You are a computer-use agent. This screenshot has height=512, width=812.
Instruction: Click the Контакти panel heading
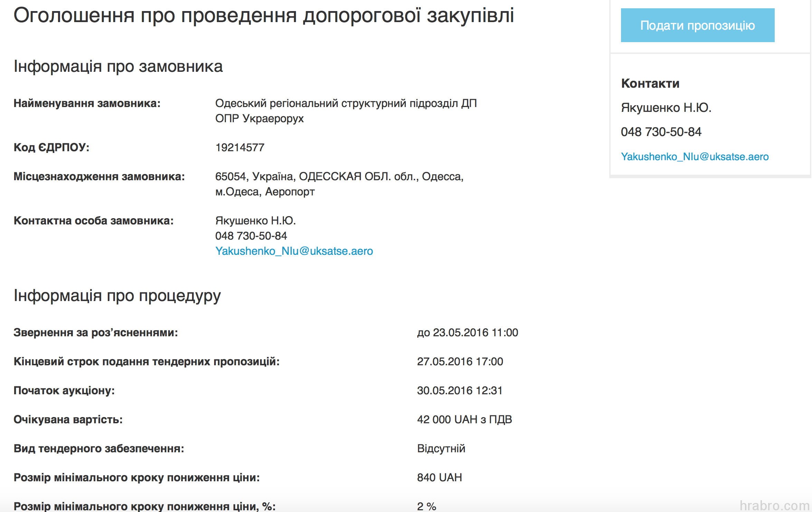click(x=650, y=83)
